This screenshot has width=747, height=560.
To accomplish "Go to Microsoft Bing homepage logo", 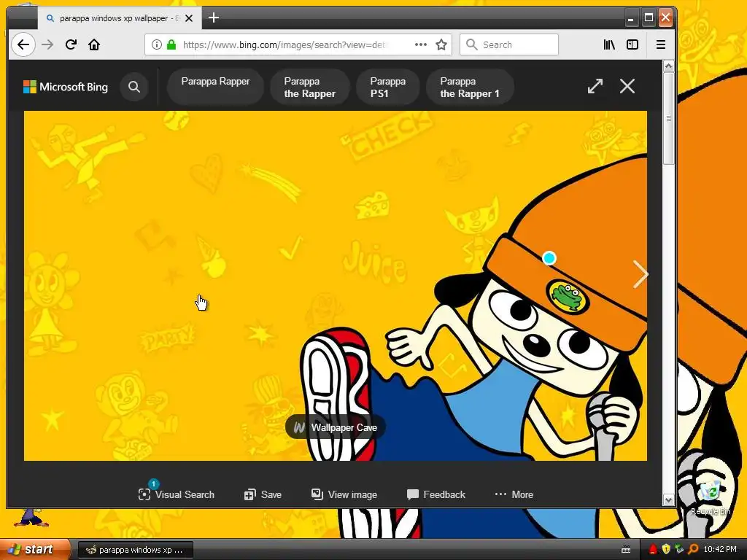I will tap(66, 87).
